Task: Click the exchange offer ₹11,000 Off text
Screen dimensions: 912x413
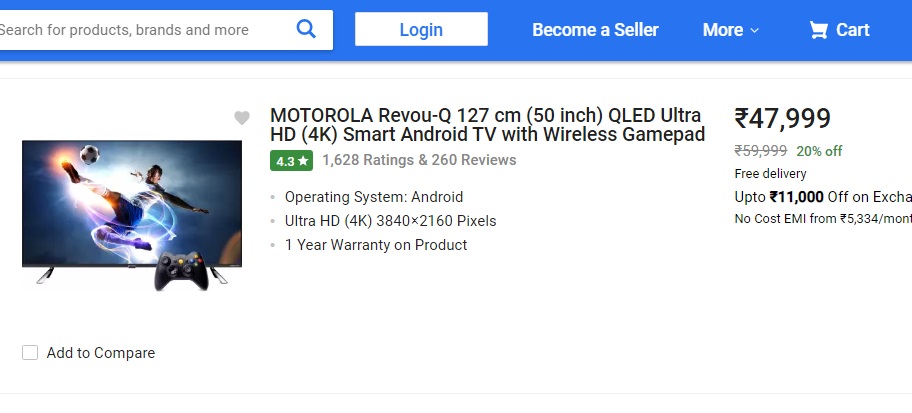Action: click(822, 196)
